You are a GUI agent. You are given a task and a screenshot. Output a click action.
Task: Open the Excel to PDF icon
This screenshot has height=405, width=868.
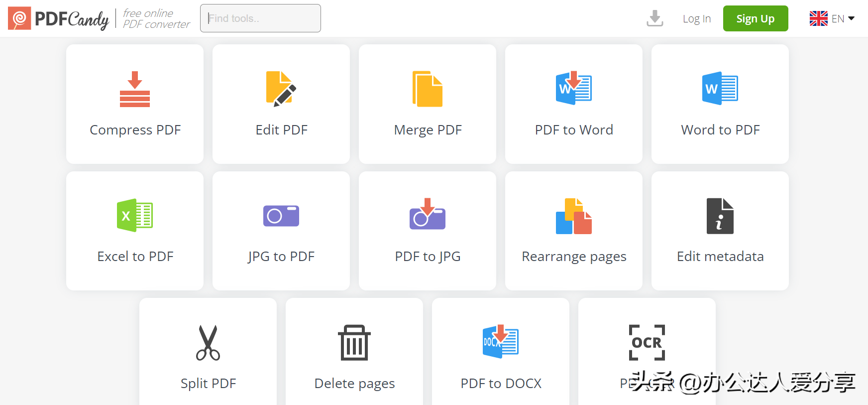coord(135,215)
